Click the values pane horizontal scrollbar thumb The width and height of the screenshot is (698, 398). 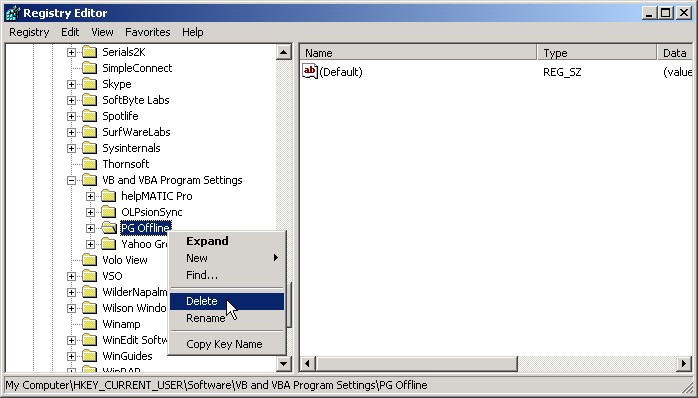click(417, 364)
